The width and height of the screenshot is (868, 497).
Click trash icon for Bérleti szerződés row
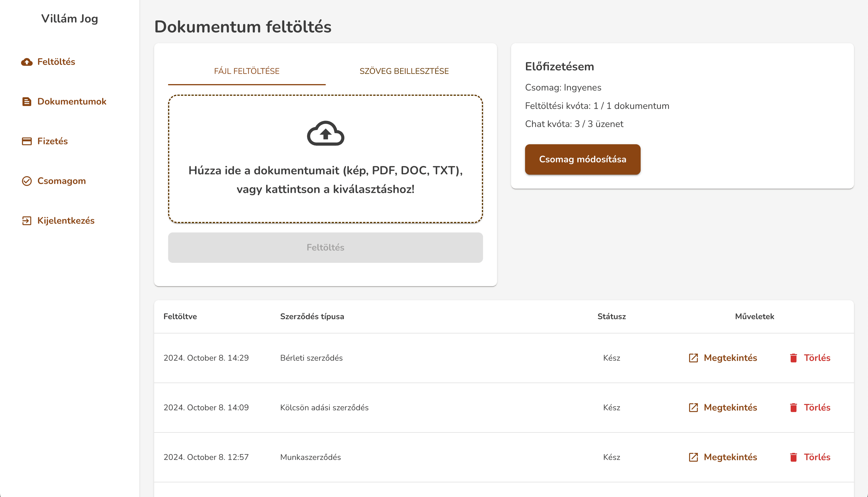click(793, 358)
